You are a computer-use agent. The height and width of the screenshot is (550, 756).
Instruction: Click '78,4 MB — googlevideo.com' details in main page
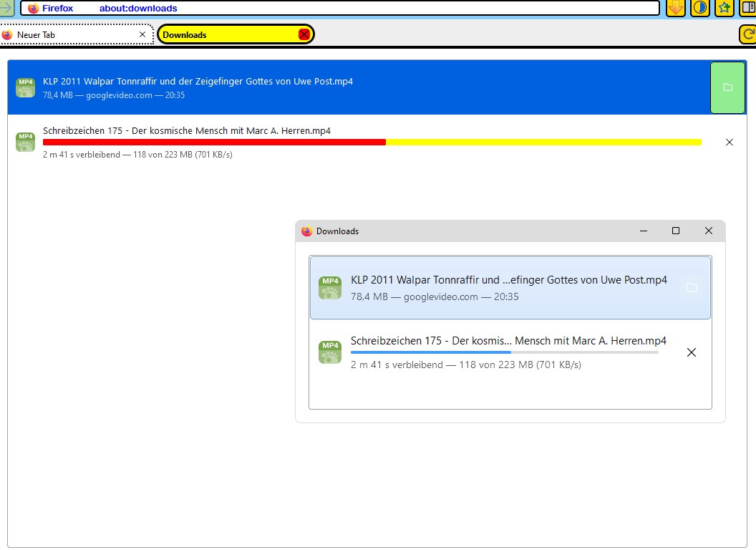click(x=97, y=95)
